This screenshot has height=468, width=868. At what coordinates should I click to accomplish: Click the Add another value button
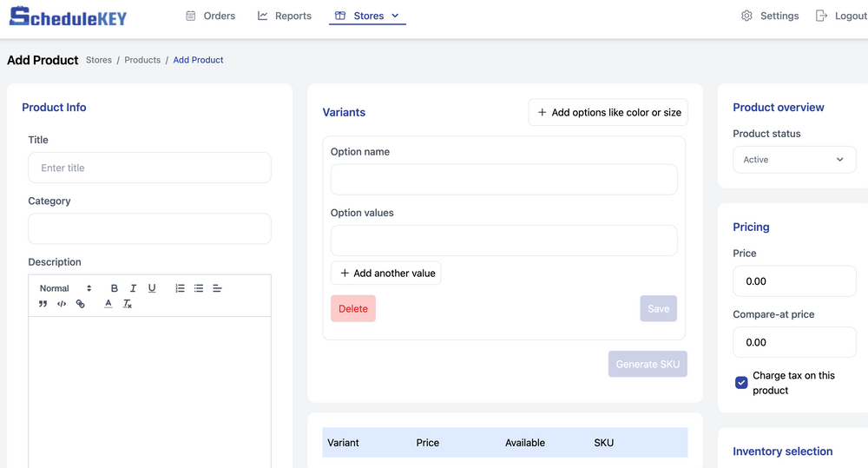386,273
